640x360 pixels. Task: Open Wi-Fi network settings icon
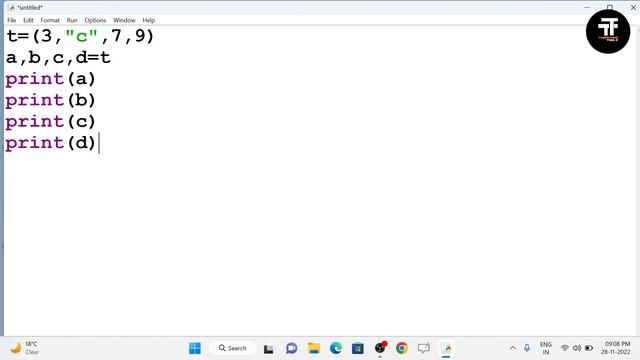(x=565, y=348)
